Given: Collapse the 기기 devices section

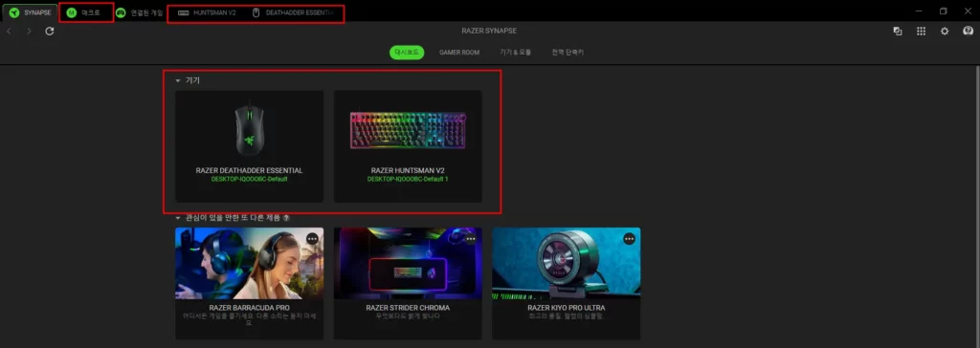Looking at the screenshot, I should point(178,80).
